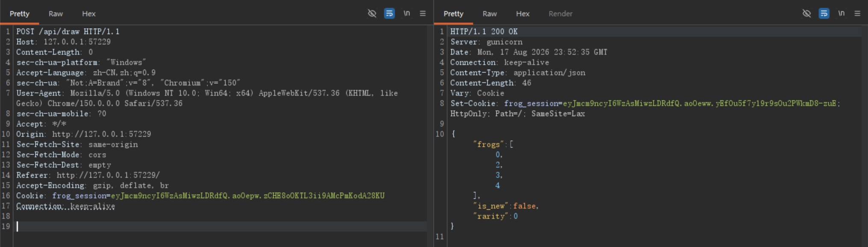
Task: Hide non-printable characters in request panel
Action: [372, 14]
